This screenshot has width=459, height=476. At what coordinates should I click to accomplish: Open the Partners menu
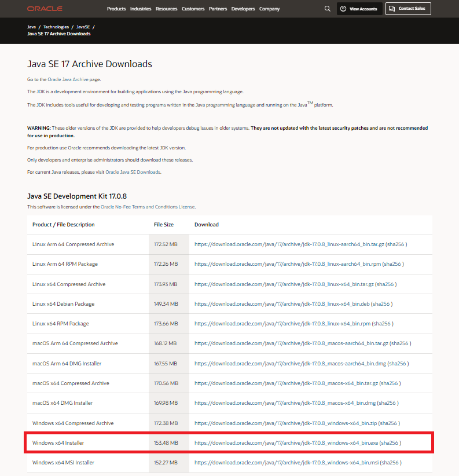[x=218, y=9]
